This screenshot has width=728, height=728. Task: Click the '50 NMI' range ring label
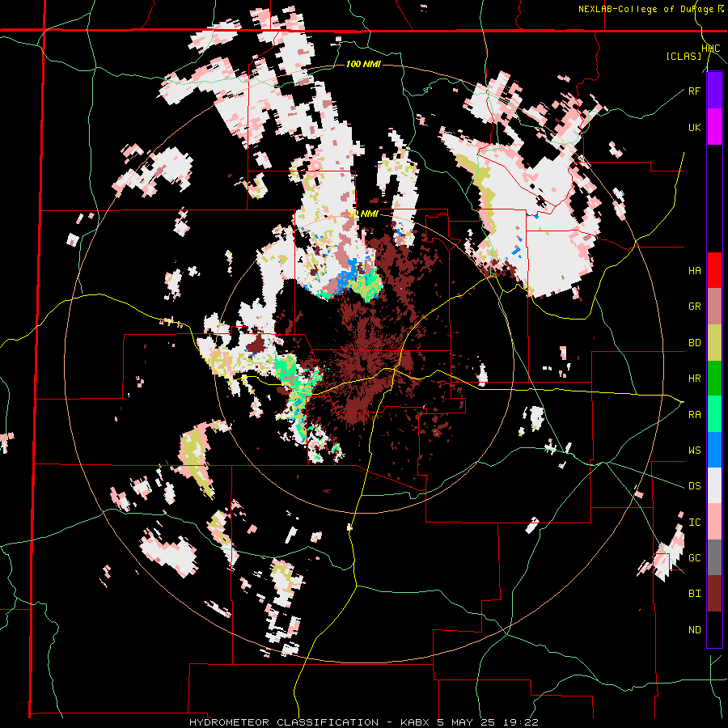363,214
